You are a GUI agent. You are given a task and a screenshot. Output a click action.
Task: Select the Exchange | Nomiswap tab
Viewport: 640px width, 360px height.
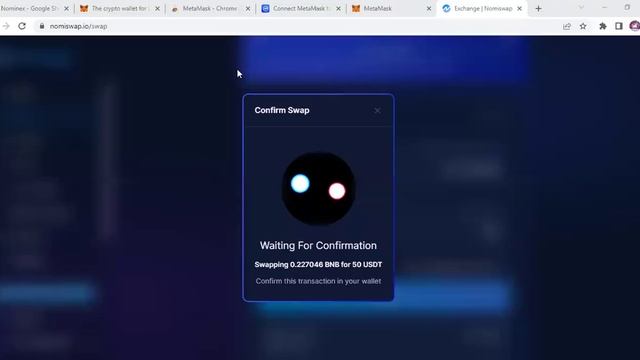[x=482, y=9]
